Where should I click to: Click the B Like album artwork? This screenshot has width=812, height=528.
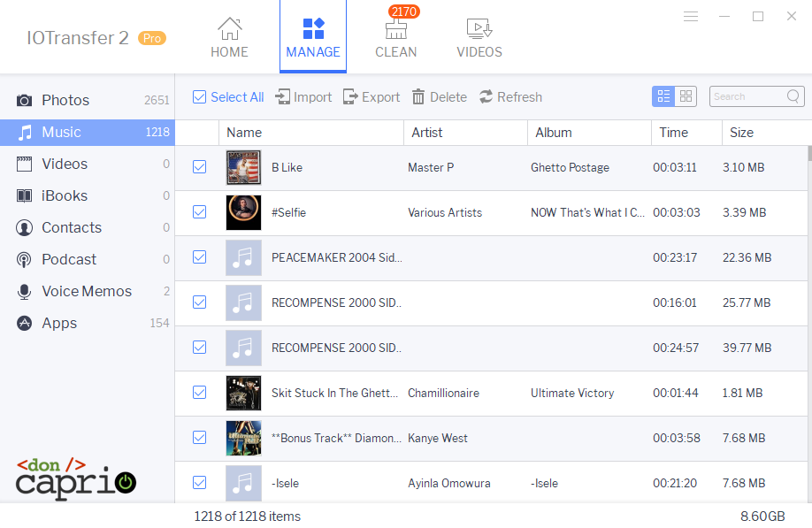243,167
